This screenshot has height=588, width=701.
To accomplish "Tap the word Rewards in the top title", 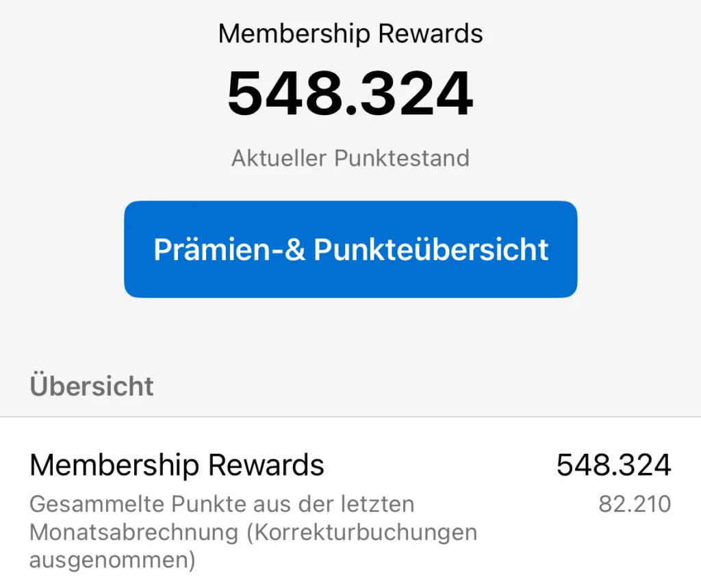I will (431, 34).
